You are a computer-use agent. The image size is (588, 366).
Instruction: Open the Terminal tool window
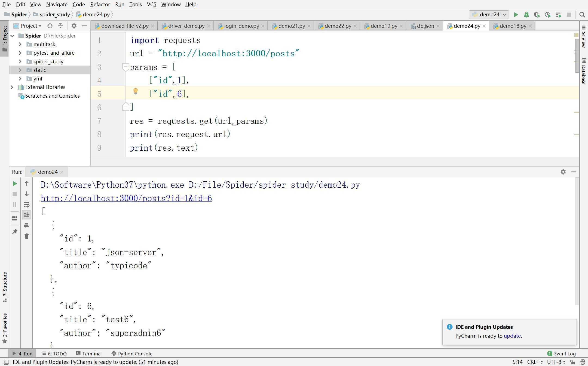pos(89,353)
